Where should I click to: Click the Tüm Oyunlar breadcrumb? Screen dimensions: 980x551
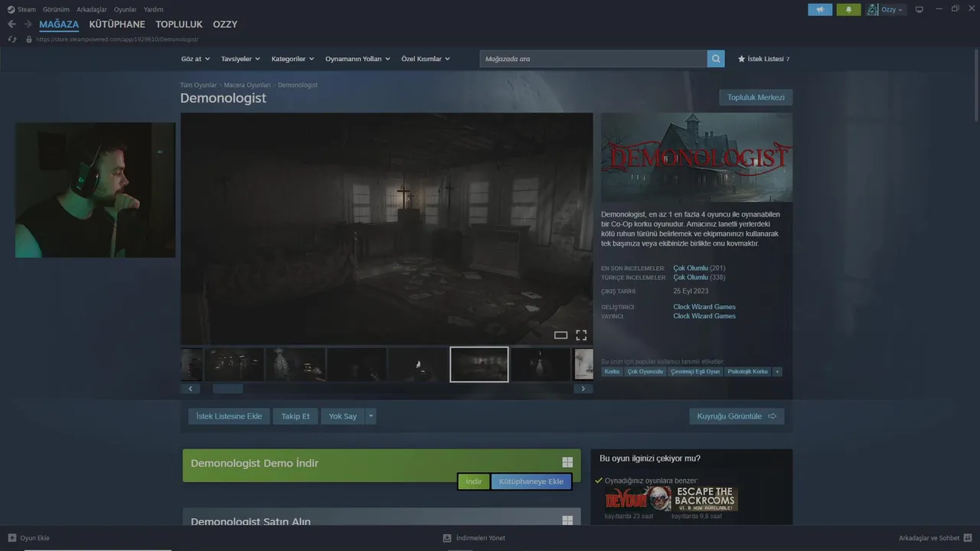[198, 85]
